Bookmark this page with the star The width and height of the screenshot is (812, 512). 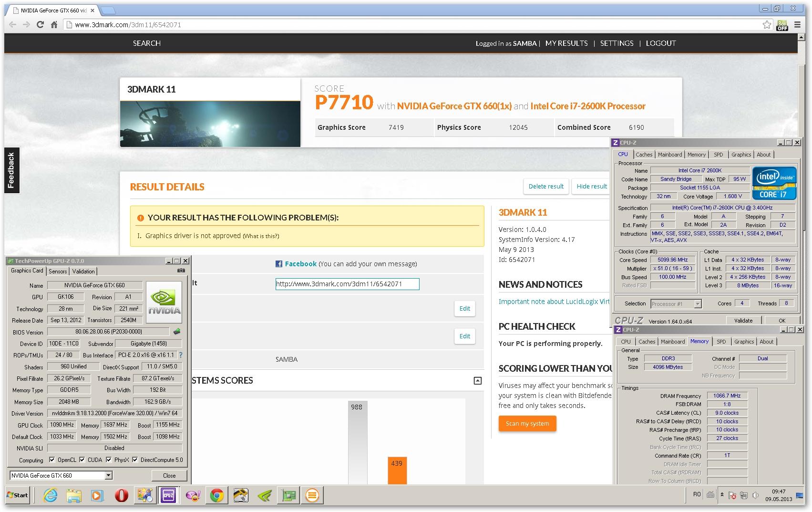point(767,25)
